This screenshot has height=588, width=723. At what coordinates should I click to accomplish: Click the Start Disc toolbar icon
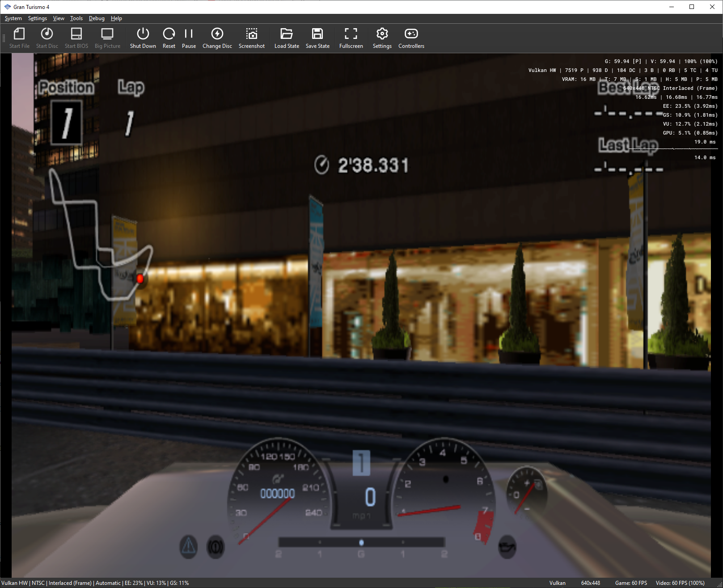tap(47, 38)
